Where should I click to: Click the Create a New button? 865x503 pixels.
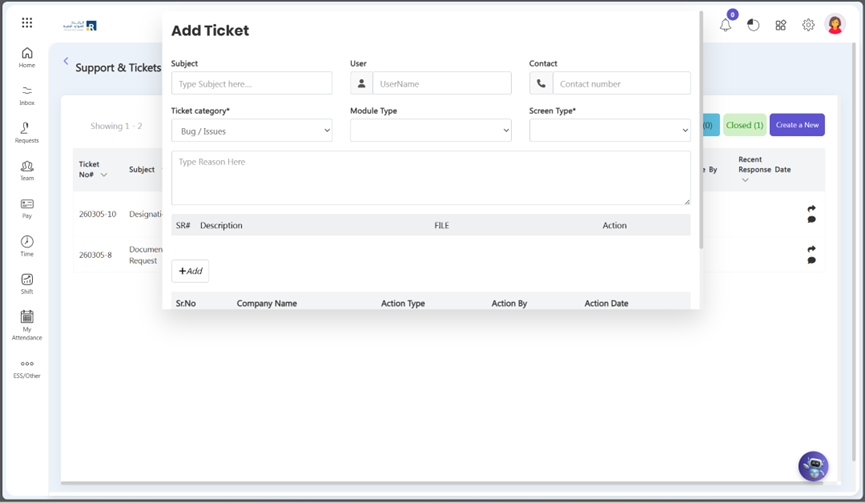[x=797, y=125]
